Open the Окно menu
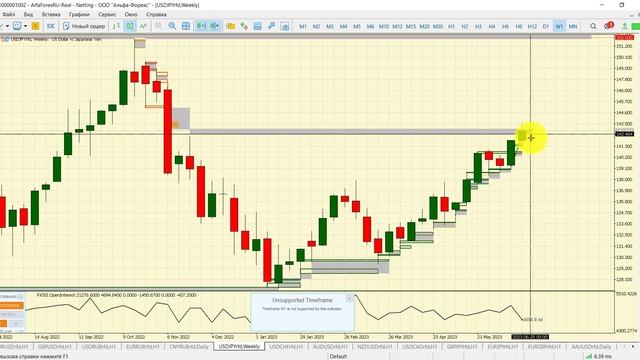The height and width of the screenshot is (360, 640). pos(131,14)
